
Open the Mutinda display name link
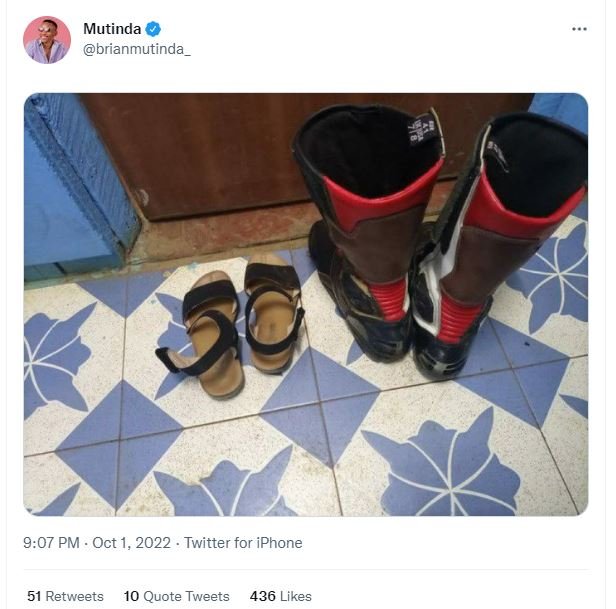tap(112, 29)
